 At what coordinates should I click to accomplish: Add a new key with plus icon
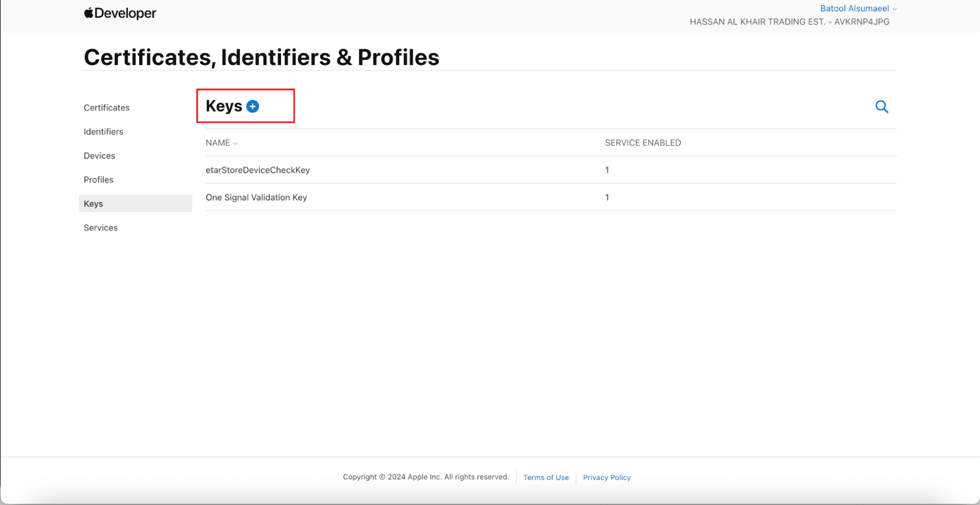point(252,106)
